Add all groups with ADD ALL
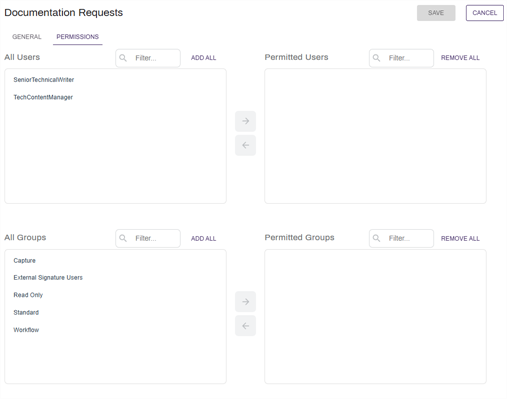 [x=203, y=239]
